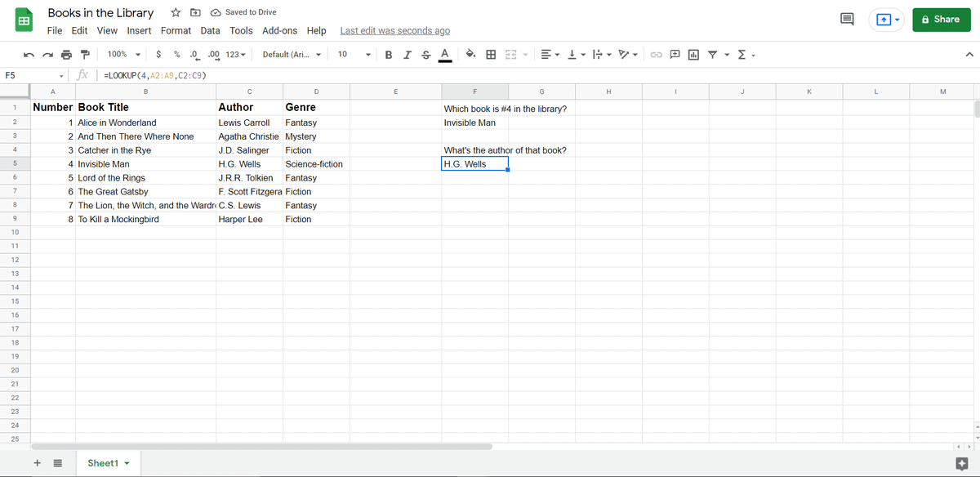Insert a link with the chain icon
The width and height of the screenshot is (980, 477).
(656, 55)
